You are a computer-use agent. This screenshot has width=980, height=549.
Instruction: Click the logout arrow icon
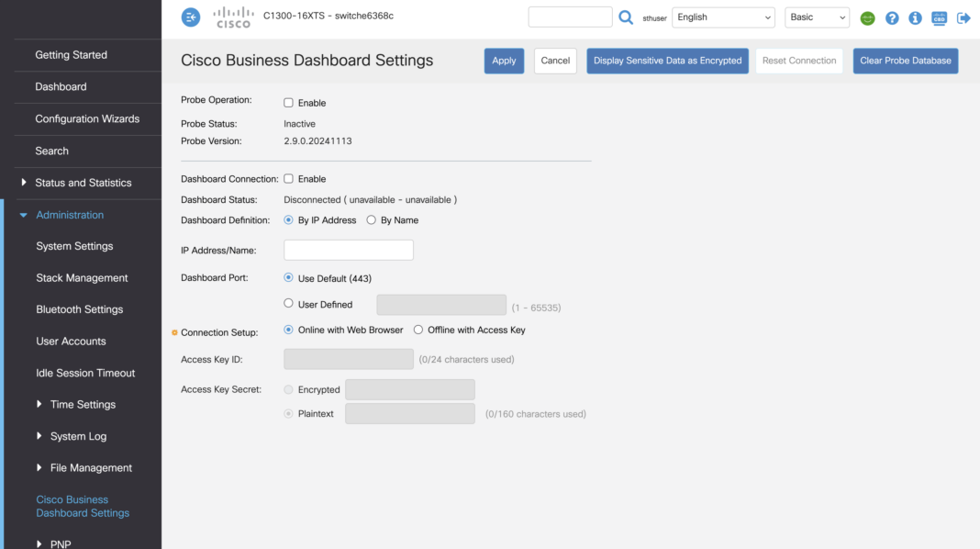point(963,18)
